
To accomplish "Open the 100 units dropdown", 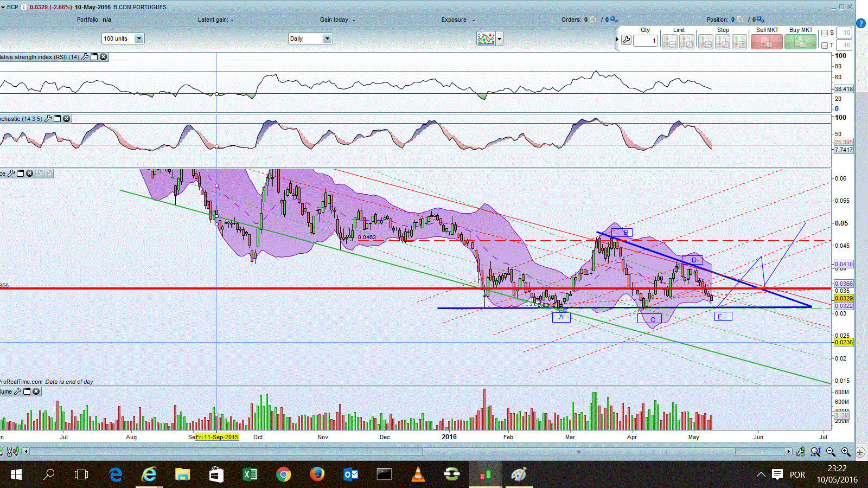I will point(138,38).
